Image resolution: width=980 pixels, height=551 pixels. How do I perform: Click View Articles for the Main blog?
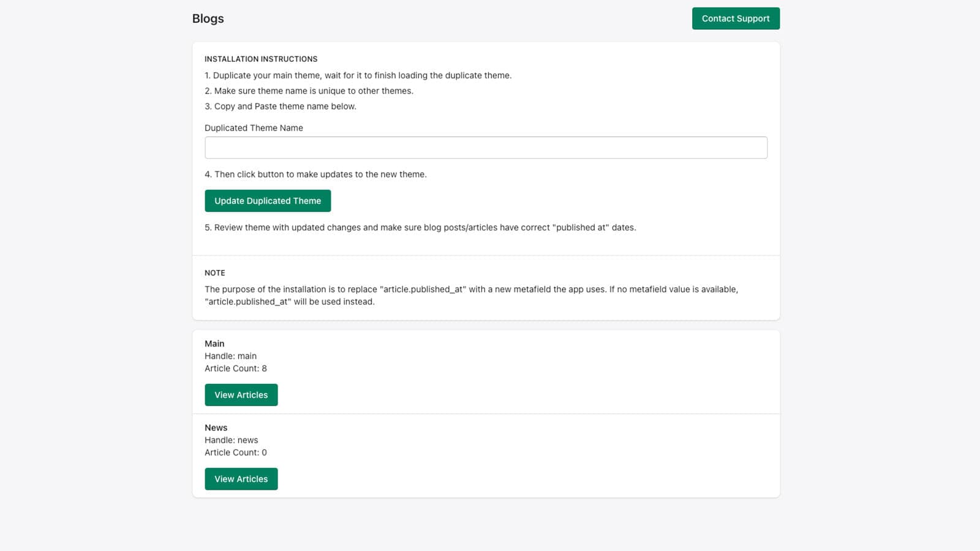(241, 395)
